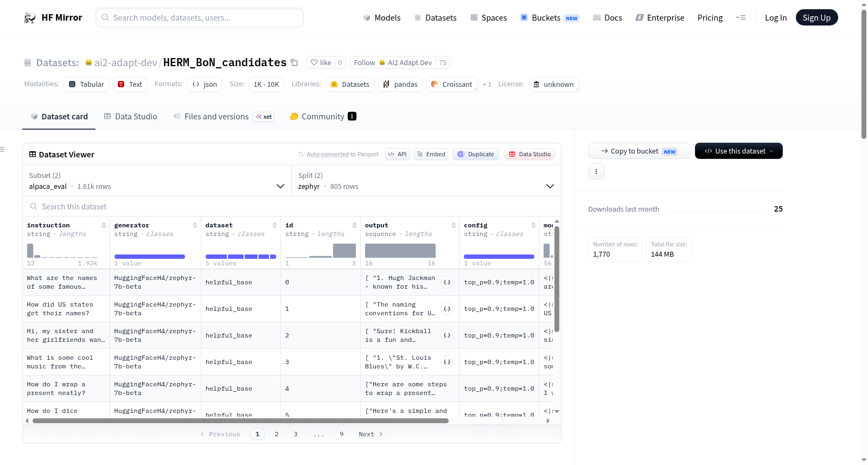
Task: Expand JSON output for the naming conventions row
Action: [447, 309]
